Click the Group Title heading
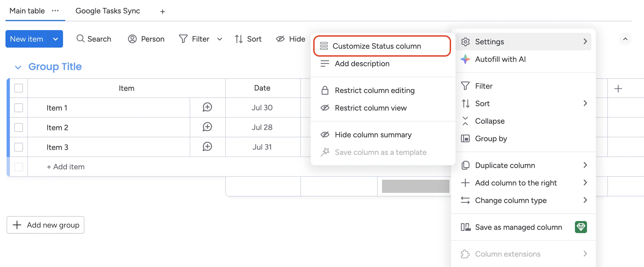The height and width of the screenshot is (267, 644). (55, 66)
